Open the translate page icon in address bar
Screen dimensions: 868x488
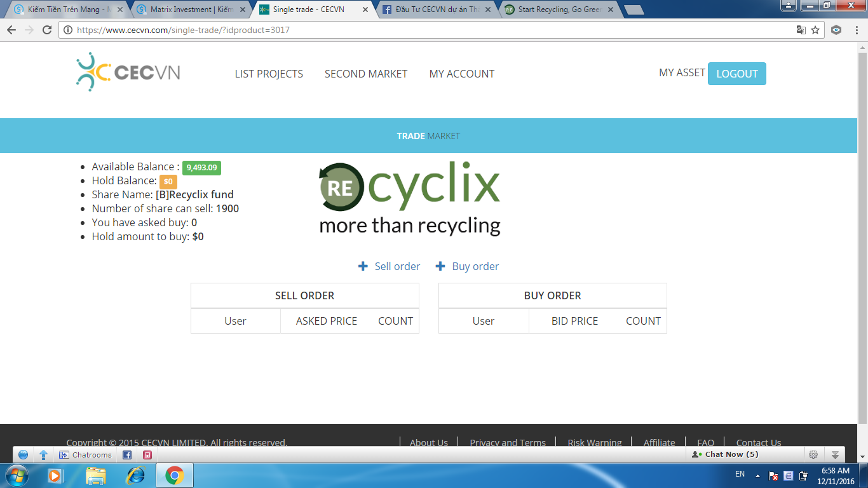pos(801,30)
